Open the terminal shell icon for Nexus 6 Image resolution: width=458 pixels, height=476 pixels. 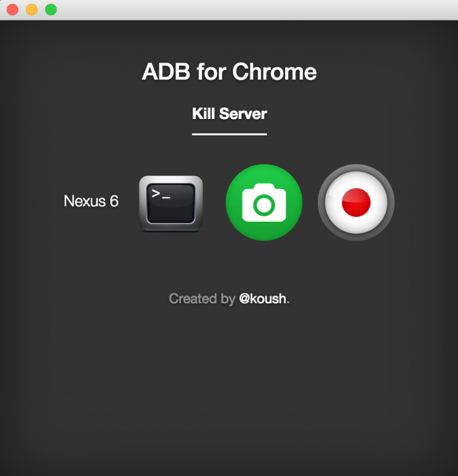click(171, 203)
